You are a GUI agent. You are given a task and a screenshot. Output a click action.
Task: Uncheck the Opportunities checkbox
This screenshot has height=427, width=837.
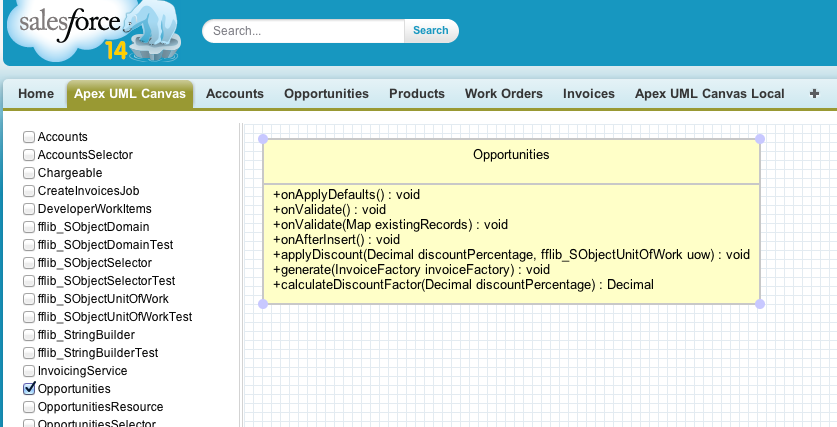[x=29, y=389]
